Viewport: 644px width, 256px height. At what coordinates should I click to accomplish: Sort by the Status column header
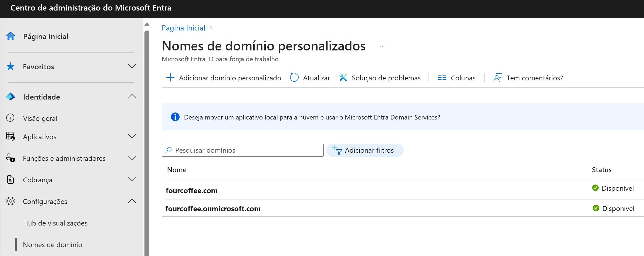[x=602, y=170]
